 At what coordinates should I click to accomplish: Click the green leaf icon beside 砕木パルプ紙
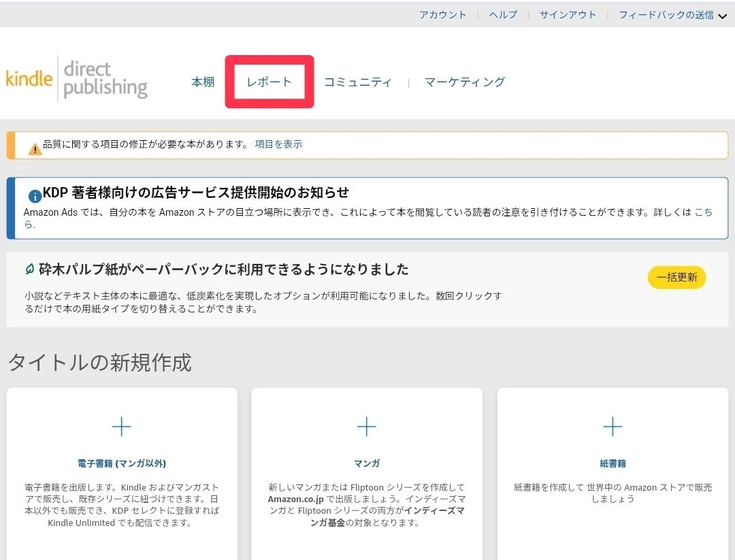[x=29, y=269]
